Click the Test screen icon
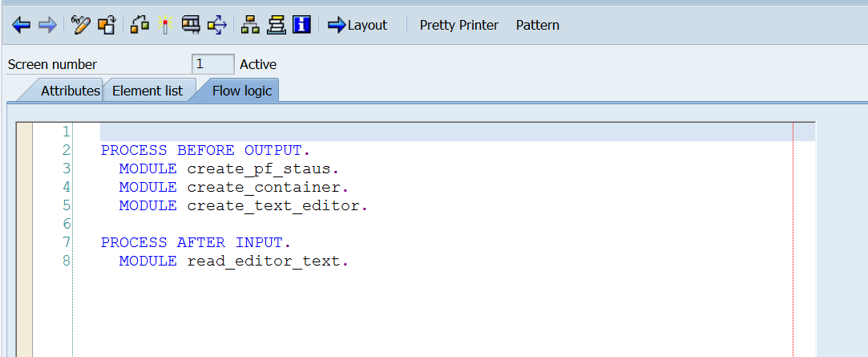This screenshot has width=868, height=357. (x=191, y=26)
